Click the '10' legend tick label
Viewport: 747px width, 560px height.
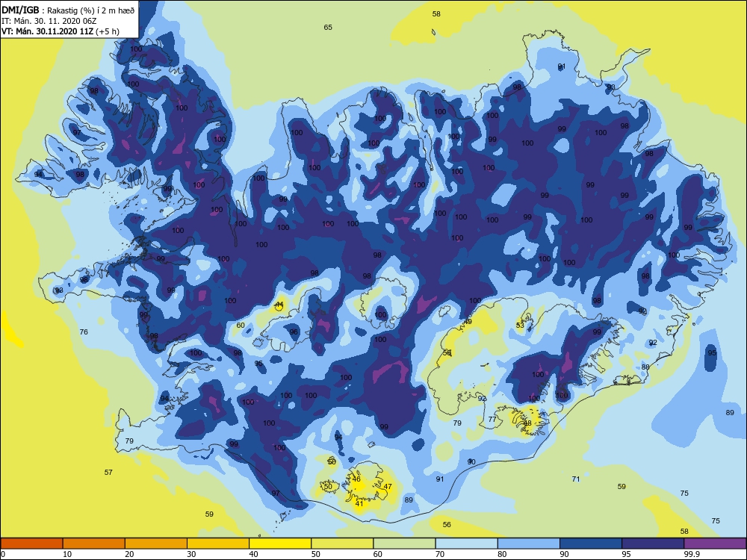pyautogui.click(x=67, y=554)
